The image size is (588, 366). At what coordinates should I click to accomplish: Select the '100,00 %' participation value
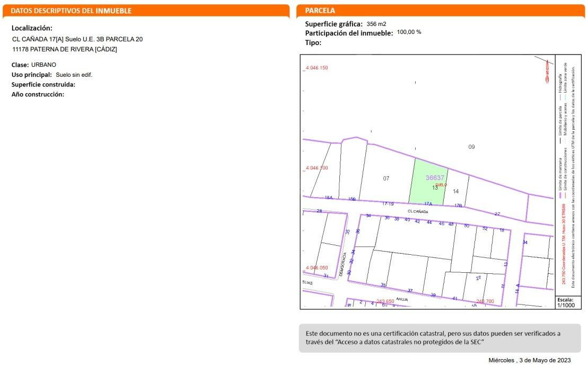[x=409, y=32]
